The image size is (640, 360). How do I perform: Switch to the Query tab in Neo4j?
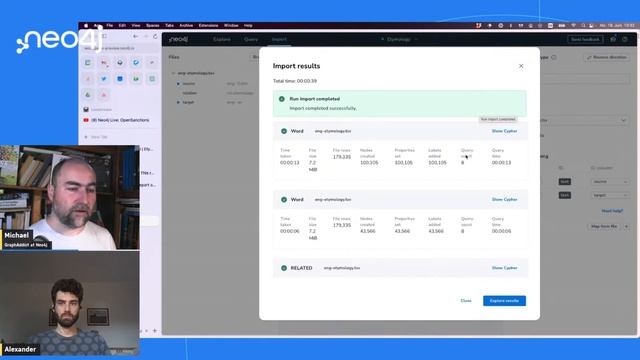251,40
